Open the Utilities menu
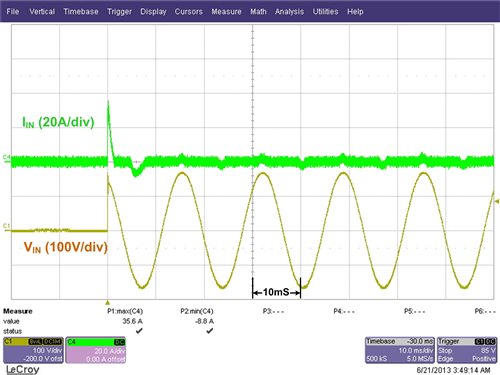Image resolution: width=500 pixels, height=375 pixels. click(x=325, y=11)
